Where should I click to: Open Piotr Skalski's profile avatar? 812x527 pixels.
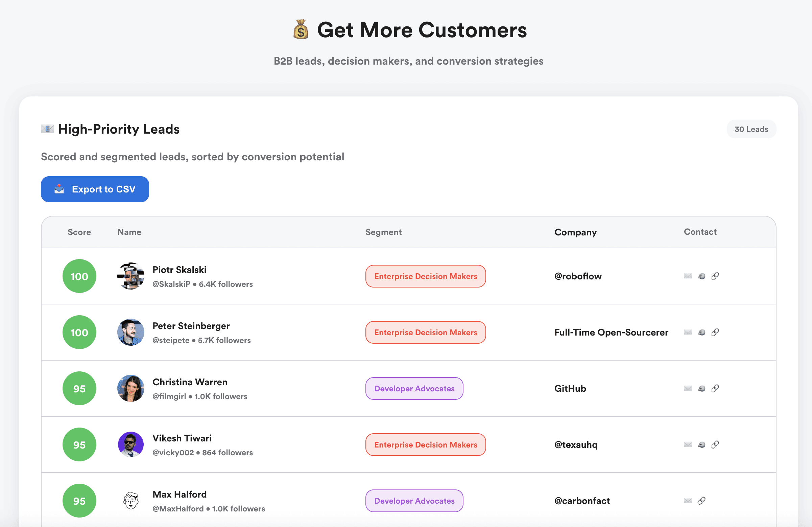pyautogui.click(x=131, y=276)
